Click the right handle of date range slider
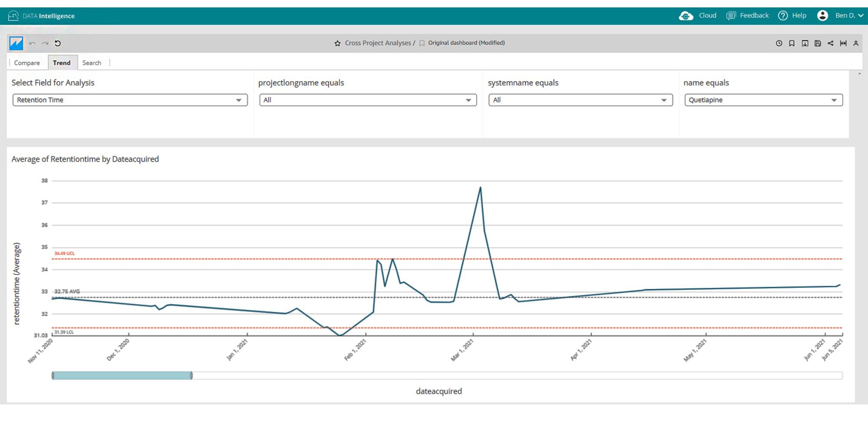 [191, 376]
